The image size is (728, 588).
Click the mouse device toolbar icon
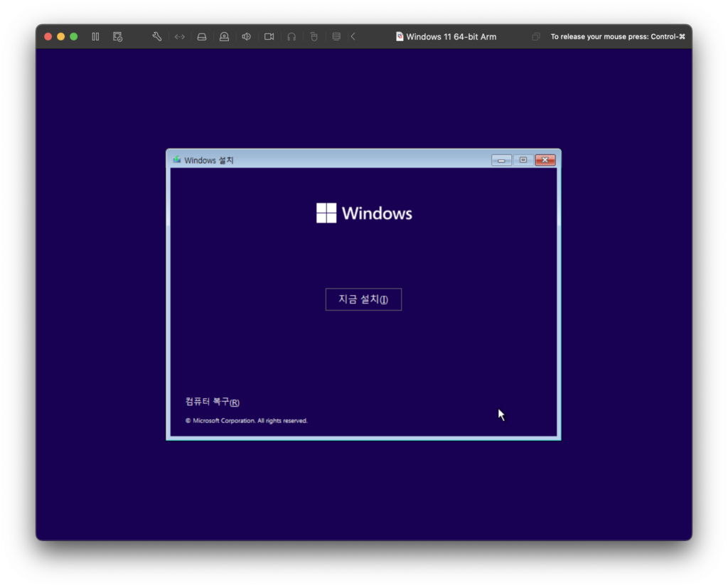pyautogui.click(x=314, y=36)
